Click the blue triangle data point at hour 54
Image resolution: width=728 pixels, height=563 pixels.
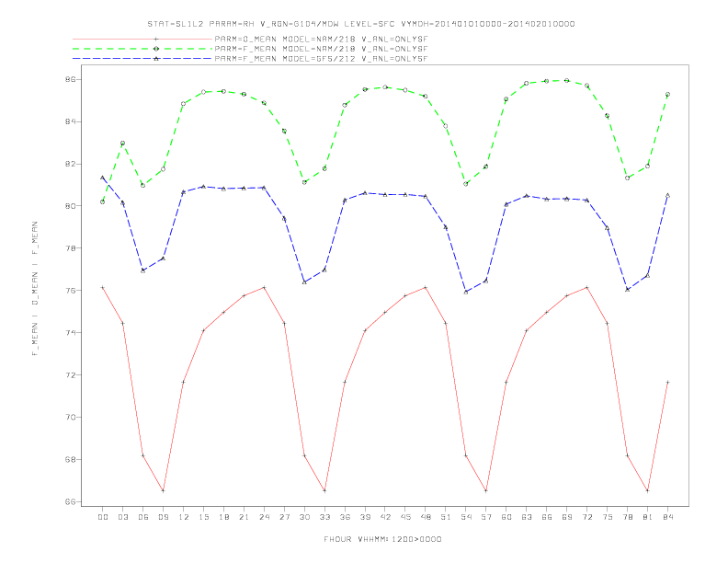(466, 292)
